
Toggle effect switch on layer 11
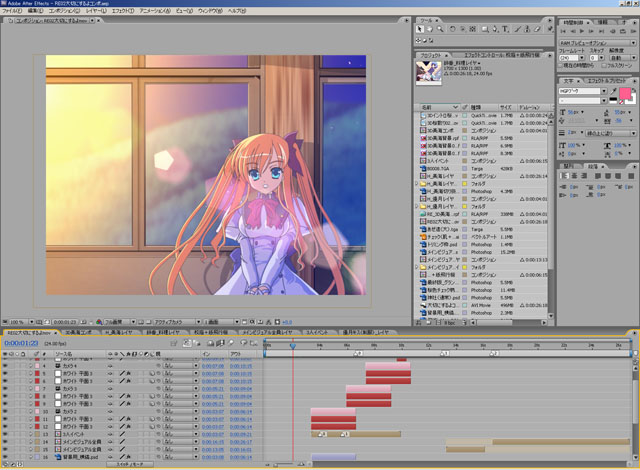tap(128, 419)
